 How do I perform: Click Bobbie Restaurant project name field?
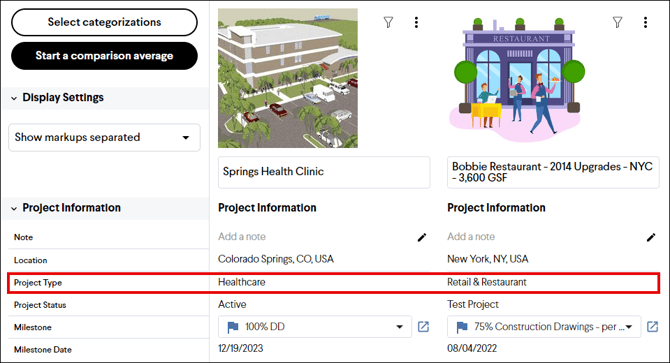pyautogui.click(x=553, y=172)
